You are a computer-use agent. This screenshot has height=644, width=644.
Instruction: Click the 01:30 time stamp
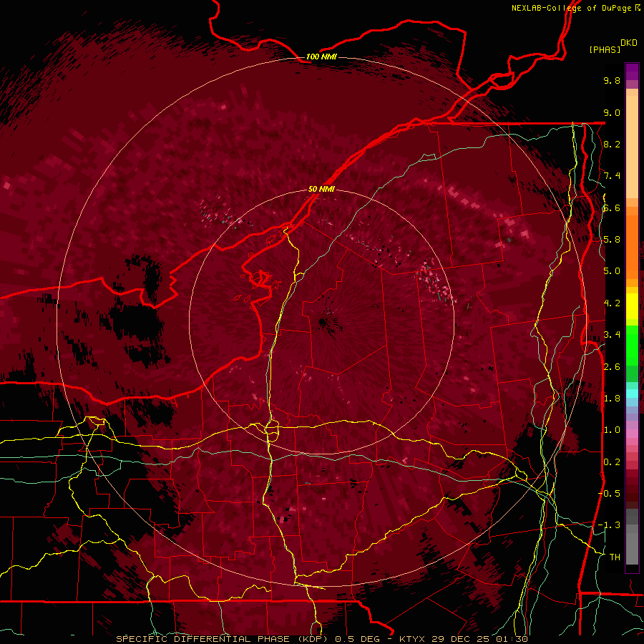coord(512,639)
